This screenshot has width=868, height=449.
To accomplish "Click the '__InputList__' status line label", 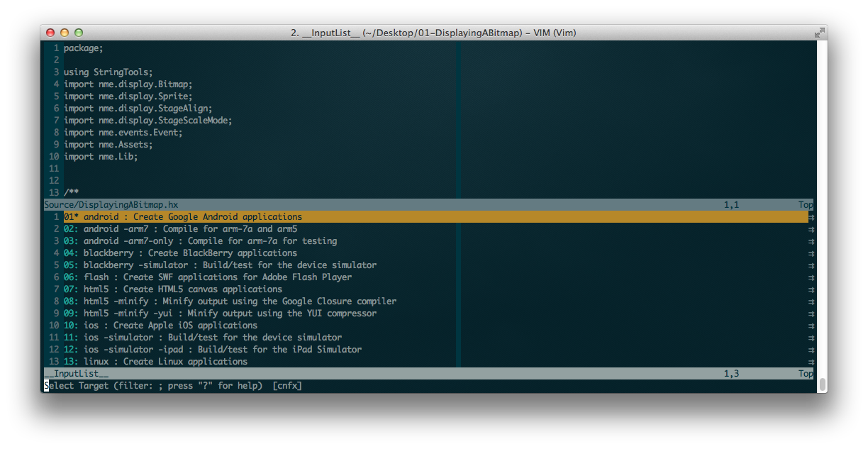I will pos(77,374).
